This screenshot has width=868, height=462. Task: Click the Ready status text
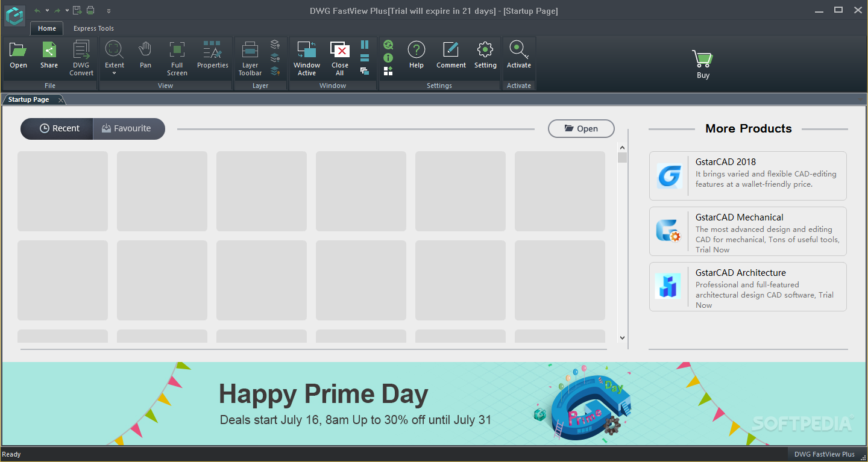click(11, 454)
